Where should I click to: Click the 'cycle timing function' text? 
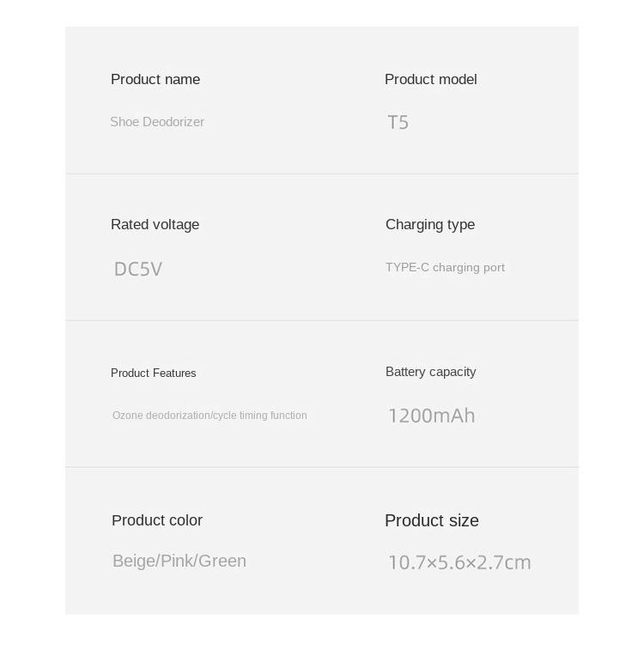point(260,416)
